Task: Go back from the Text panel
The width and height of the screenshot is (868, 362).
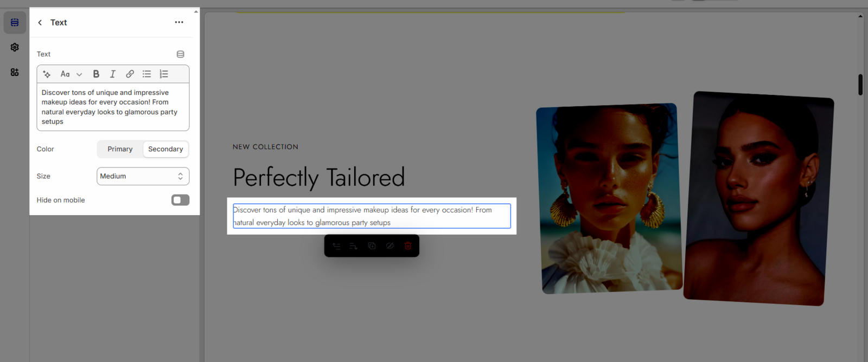Action: (40, 22)
